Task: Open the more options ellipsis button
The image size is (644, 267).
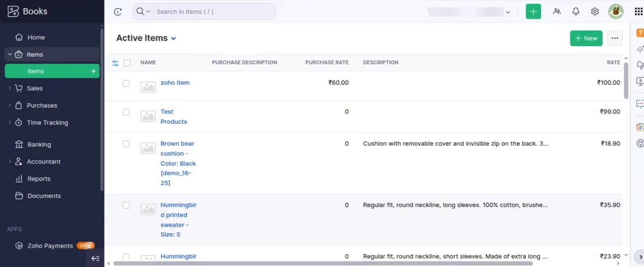Action: [614, 38]
